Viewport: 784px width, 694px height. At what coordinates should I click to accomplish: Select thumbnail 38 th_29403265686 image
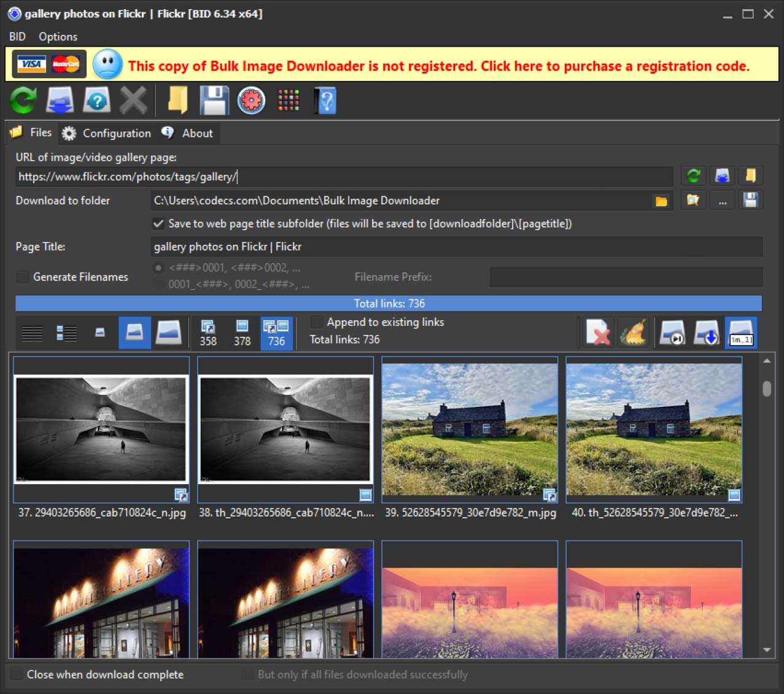pyautogui.click(x=285, y=430)
